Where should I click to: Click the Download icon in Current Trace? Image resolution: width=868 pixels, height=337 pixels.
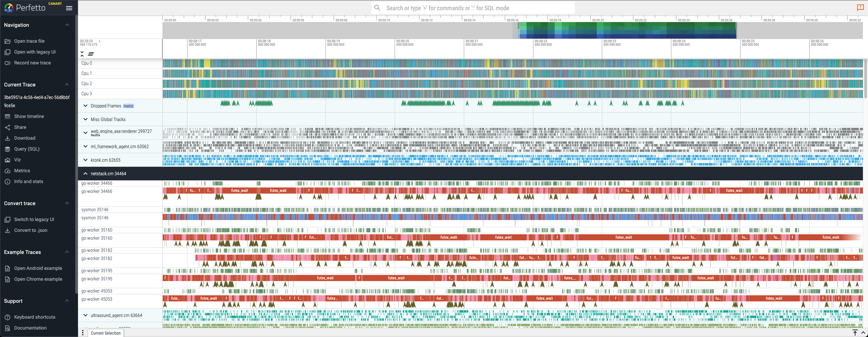pyautogui.click(x=7, y=138)
